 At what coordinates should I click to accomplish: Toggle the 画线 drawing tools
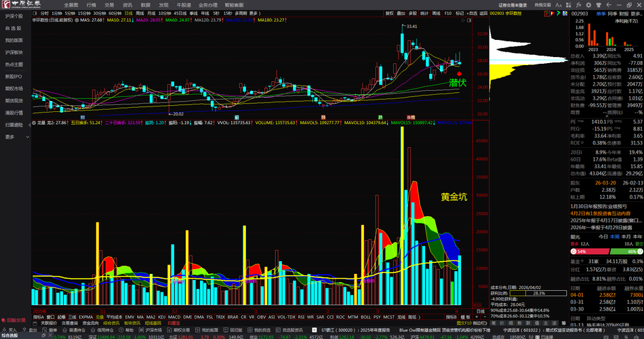(436, 14)
